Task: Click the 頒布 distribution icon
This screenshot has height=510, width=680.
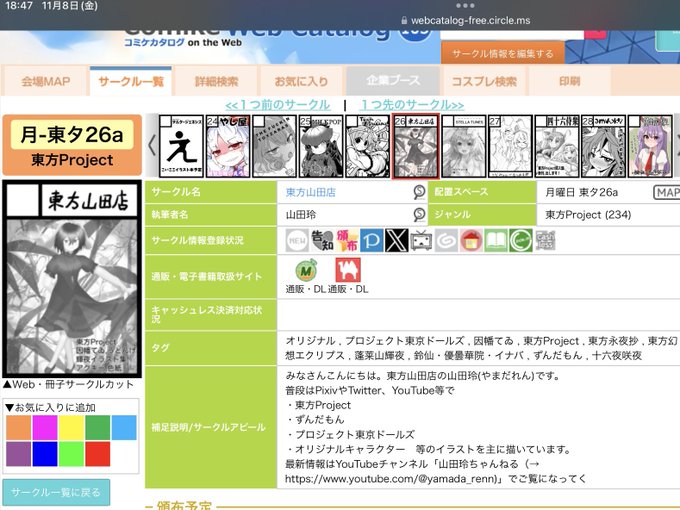Action: tap(347, 241)
